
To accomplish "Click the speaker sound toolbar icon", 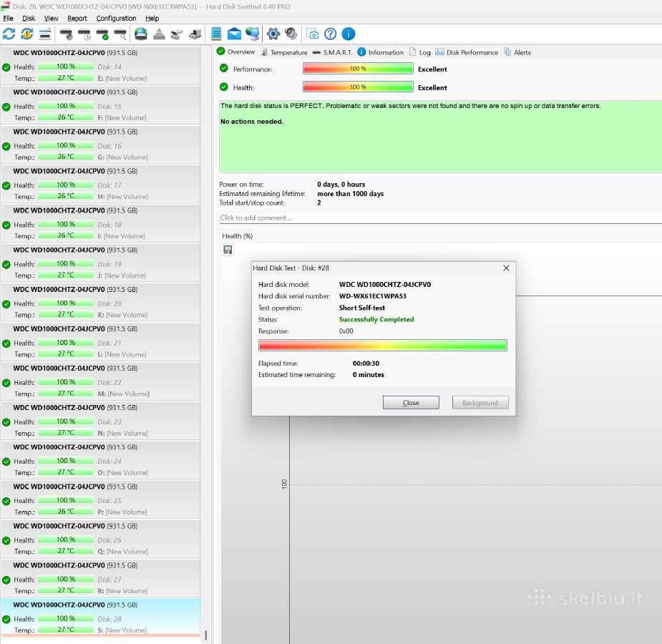I will (x=291, y=34).
